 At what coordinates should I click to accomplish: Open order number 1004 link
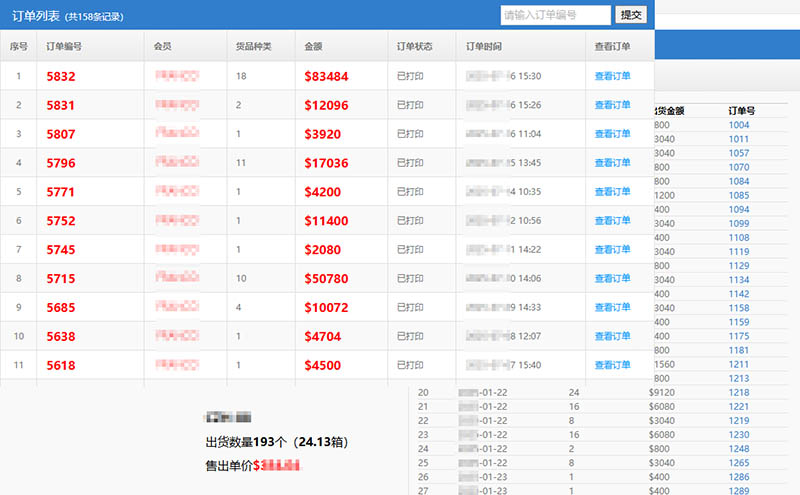click(x=739, y=125)
